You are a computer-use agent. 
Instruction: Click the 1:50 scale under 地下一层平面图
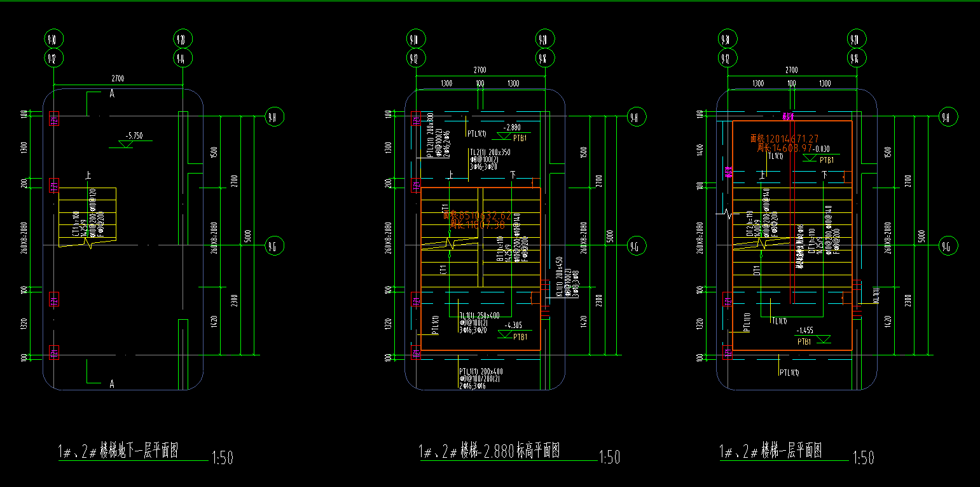pos(222,458)
